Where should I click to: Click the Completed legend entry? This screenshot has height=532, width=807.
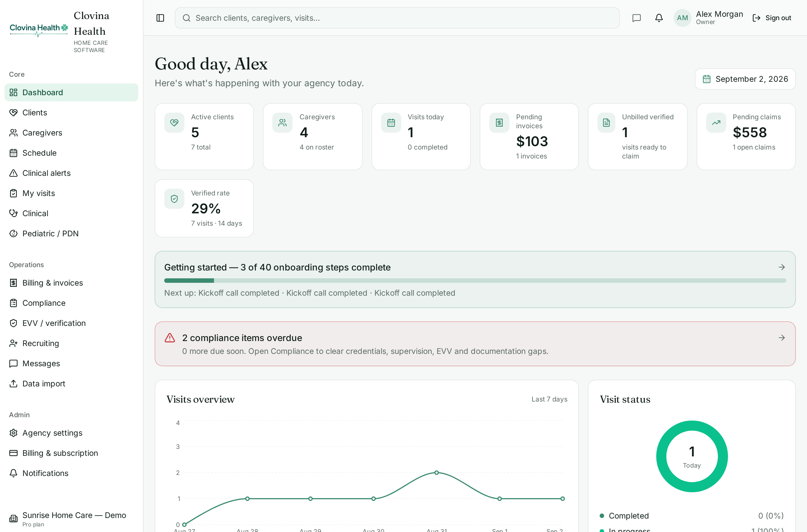click(692, 516)
